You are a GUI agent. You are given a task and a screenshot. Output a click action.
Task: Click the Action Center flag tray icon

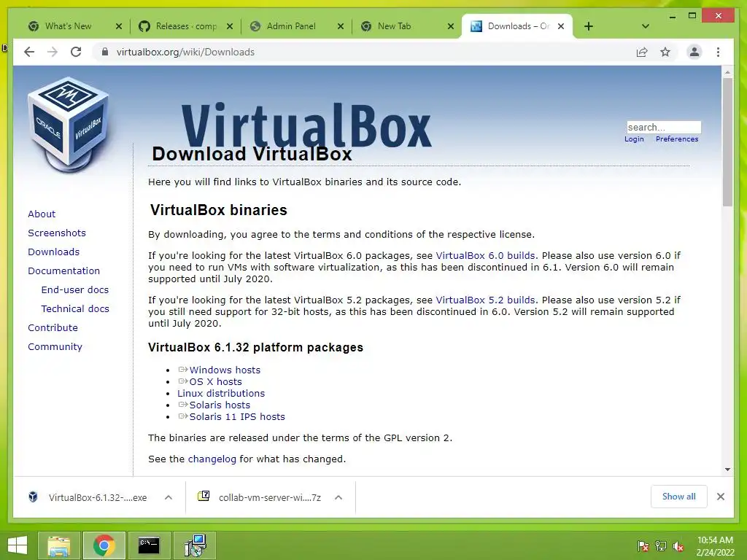tap(643, 546)
